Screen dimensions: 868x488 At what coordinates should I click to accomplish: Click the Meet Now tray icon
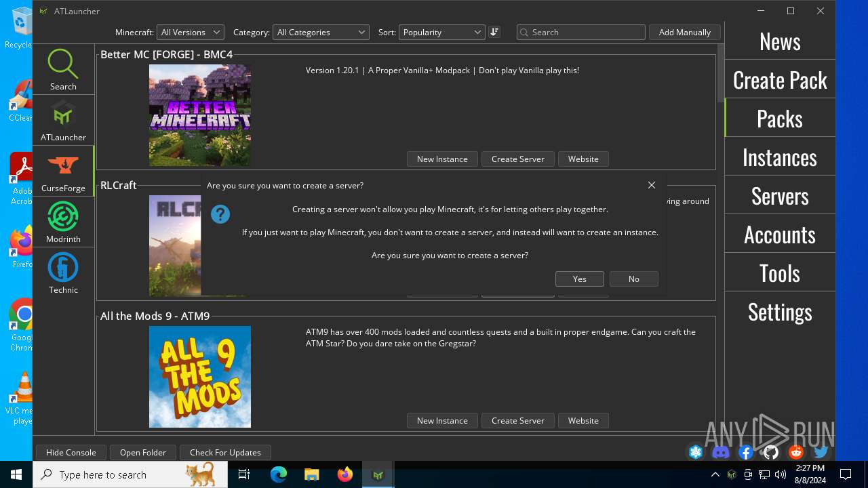748,474
